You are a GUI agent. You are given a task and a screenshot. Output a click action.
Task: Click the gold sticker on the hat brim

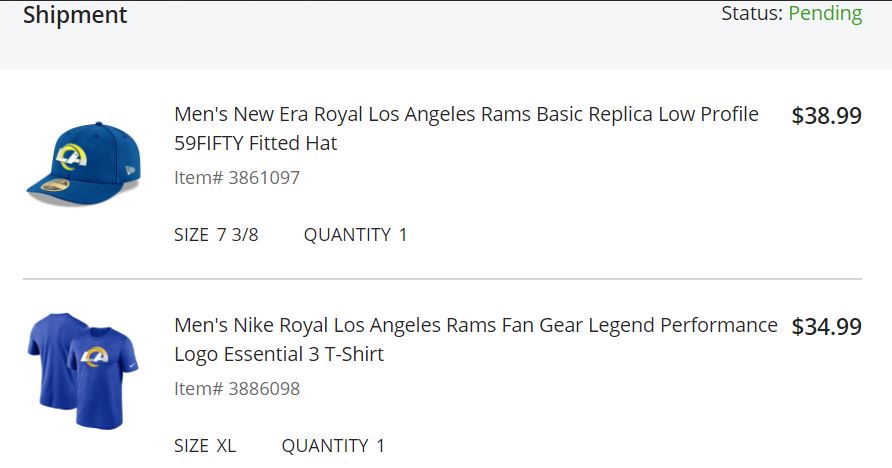[55, 185]
